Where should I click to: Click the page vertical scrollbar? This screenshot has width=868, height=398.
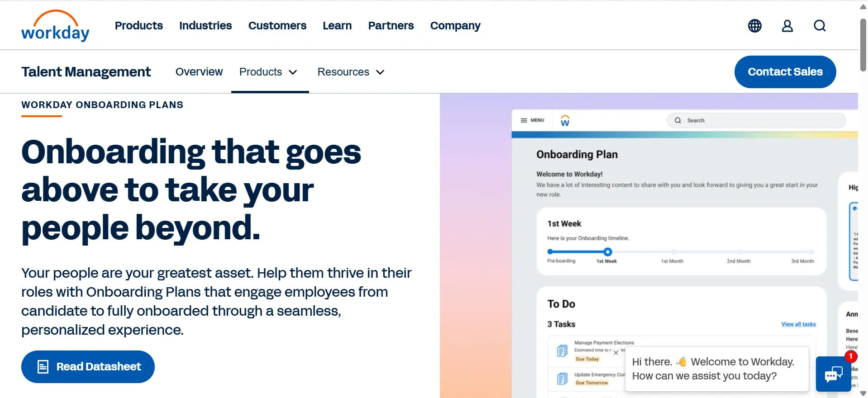pos(863,45)
